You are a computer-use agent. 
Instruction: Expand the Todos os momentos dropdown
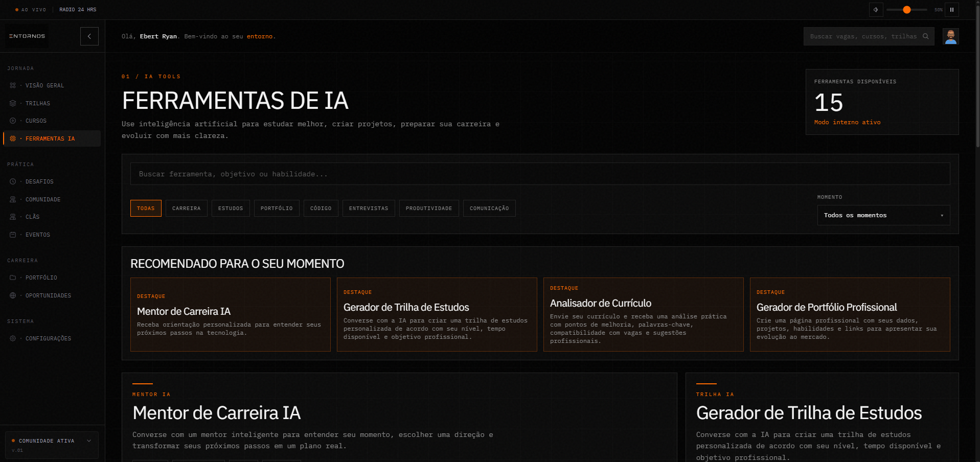pos(883,215)
